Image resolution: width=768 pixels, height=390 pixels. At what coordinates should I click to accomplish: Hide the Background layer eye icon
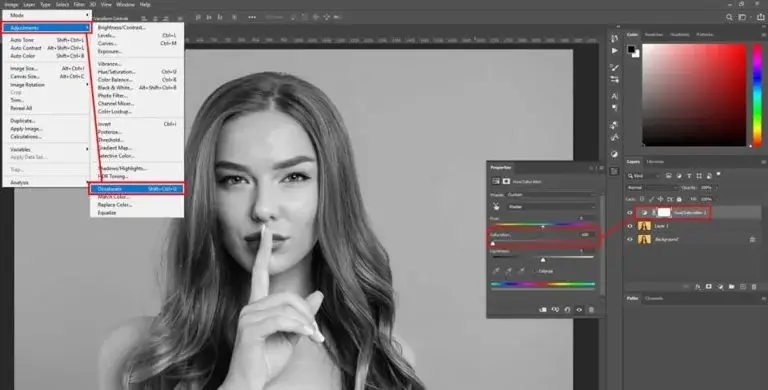[x=630, y=239]
